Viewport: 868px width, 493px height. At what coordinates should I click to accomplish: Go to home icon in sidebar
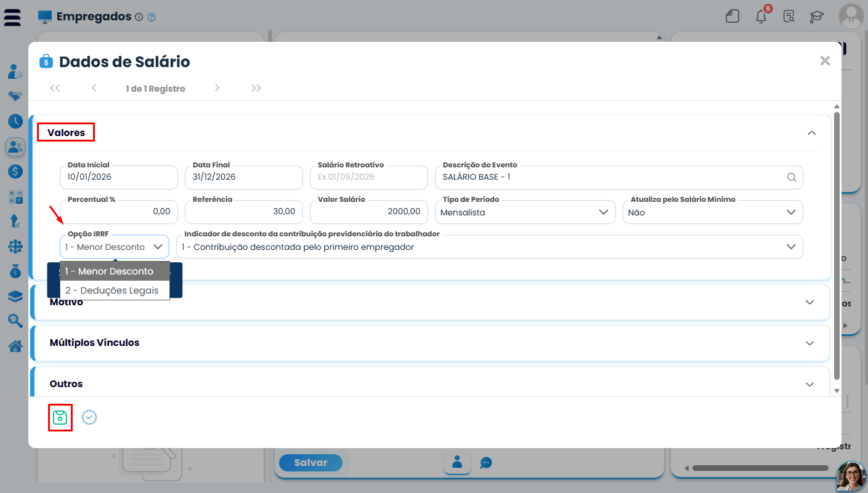tap(15, 346)
